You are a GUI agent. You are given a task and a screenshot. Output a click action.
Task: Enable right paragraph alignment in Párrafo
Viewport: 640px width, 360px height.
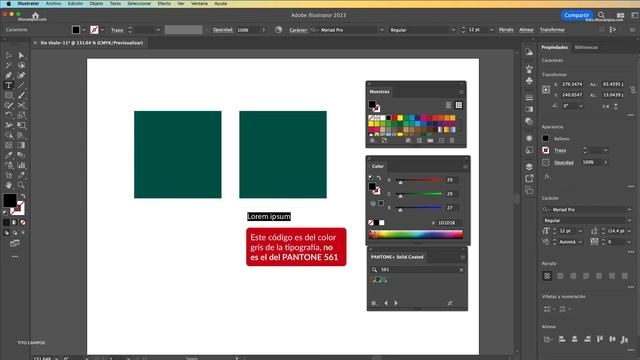click(573, 276)
